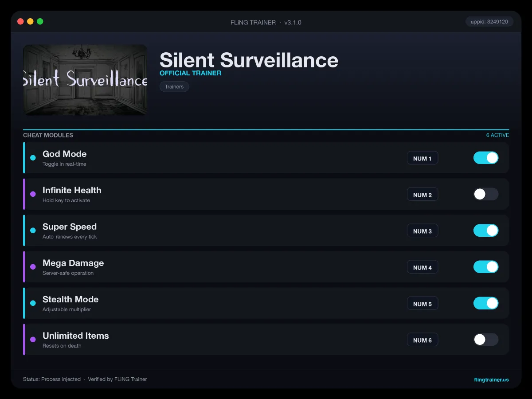The height and width of the screenshot is (399, 532).
Task: Click the Super Speed title text
Action: click(70, 227)
